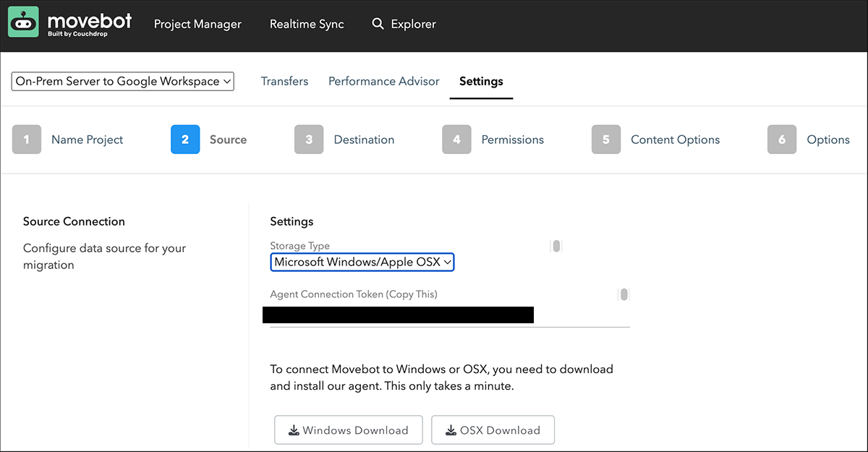Image resolution: width=868 pixels, height=452 pixels.
Task: Jump to step 4 Permissions badge
Action: 456,140
